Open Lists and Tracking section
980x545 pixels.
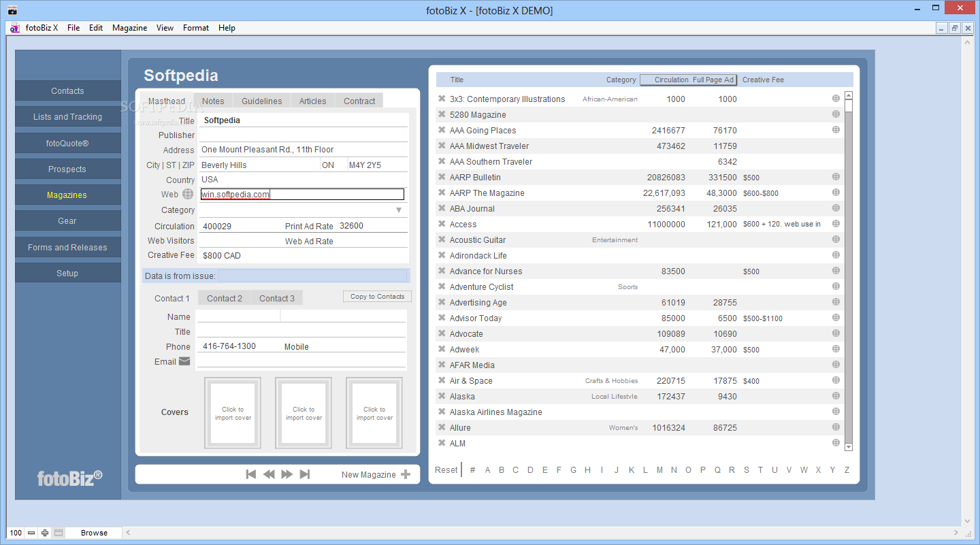click(x=67, y=116)
